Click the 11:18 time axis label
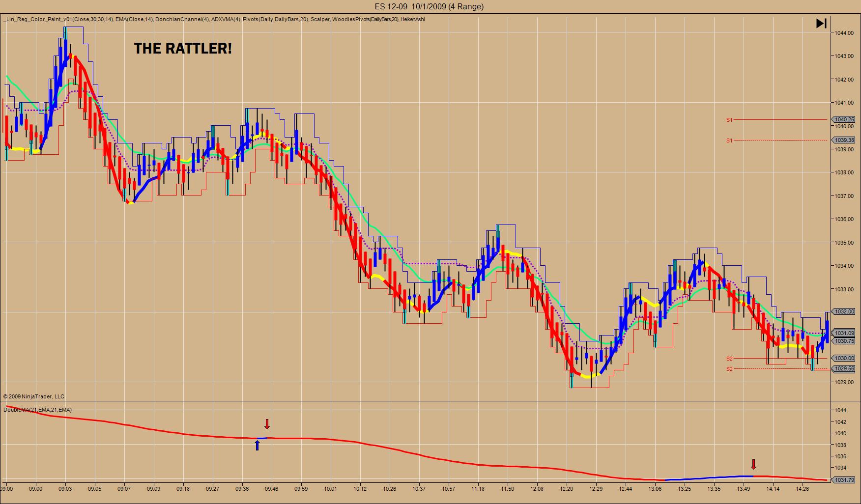This screenshot has height=504, width=861. pos(478,489)
